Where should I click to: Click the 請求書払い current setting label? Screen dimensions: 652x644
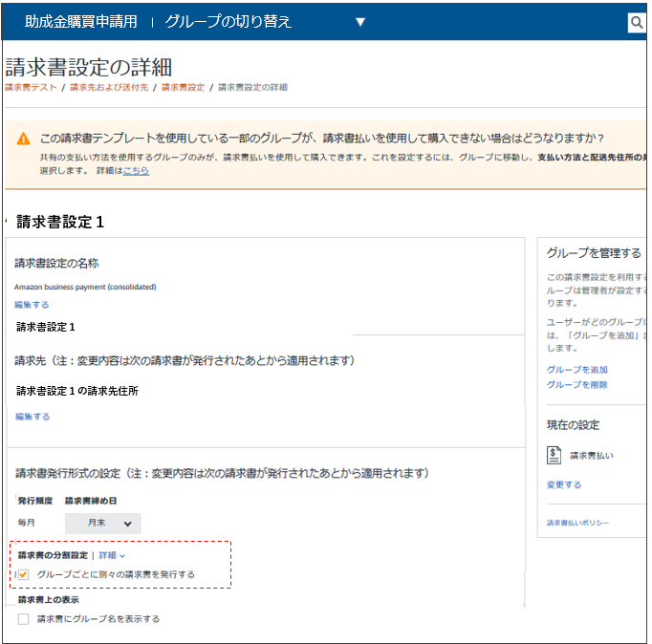(591, 456)
